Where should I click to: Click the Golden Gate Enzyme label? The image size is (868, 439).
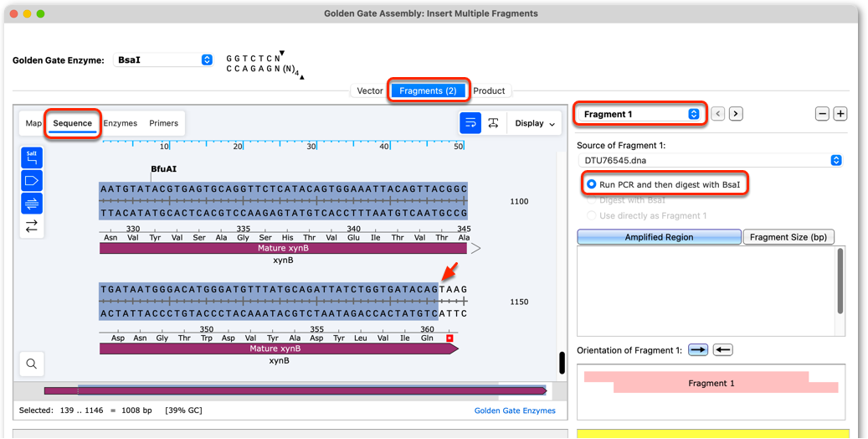click(x=58, y=60)
